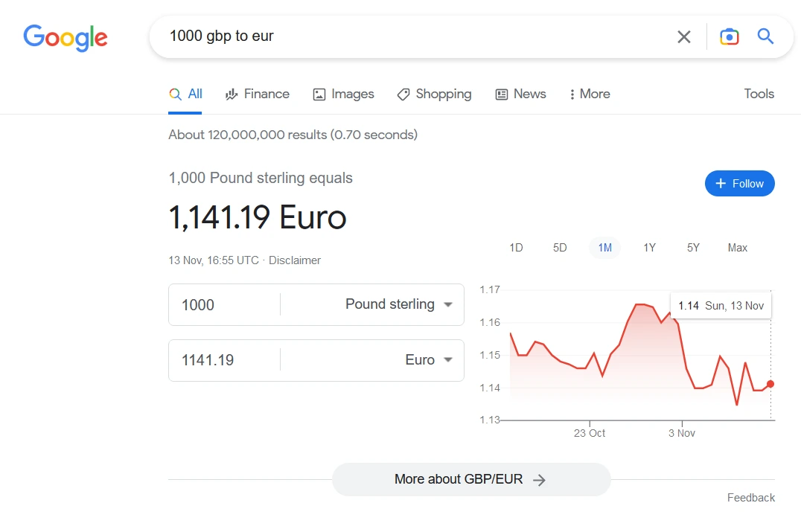Follow the GBP/EUR currency pair

(740, 183)
